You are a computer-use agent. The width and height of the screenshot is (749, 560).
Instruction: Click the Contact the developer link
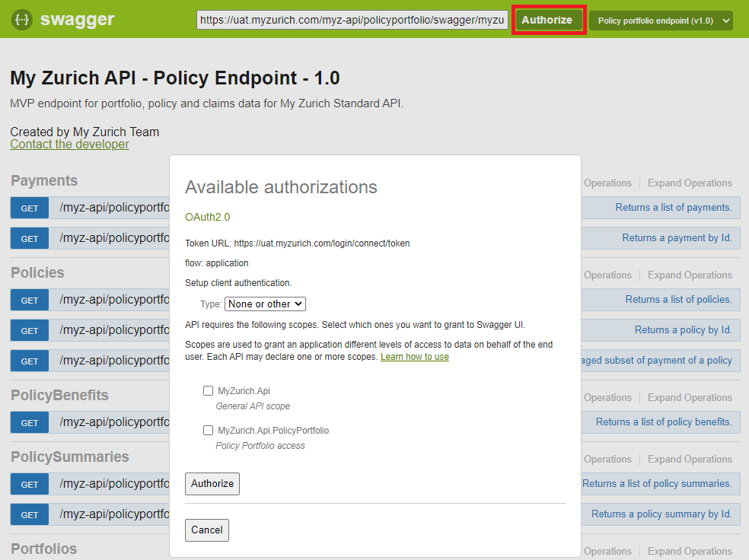[x=69, y=144]
